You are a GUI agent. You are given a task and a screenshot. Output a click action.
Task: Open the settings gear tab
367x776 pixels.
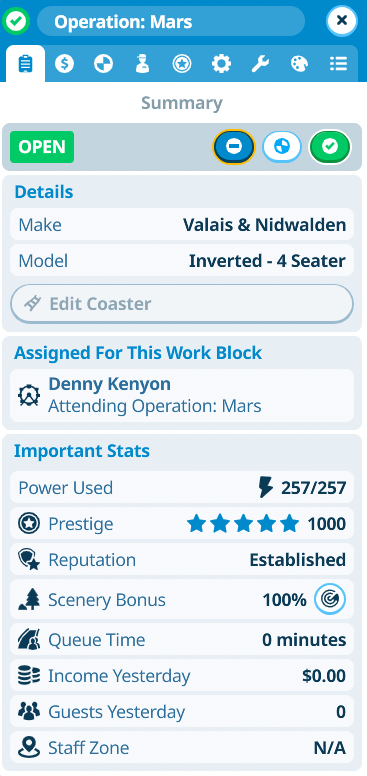point(221,64)
